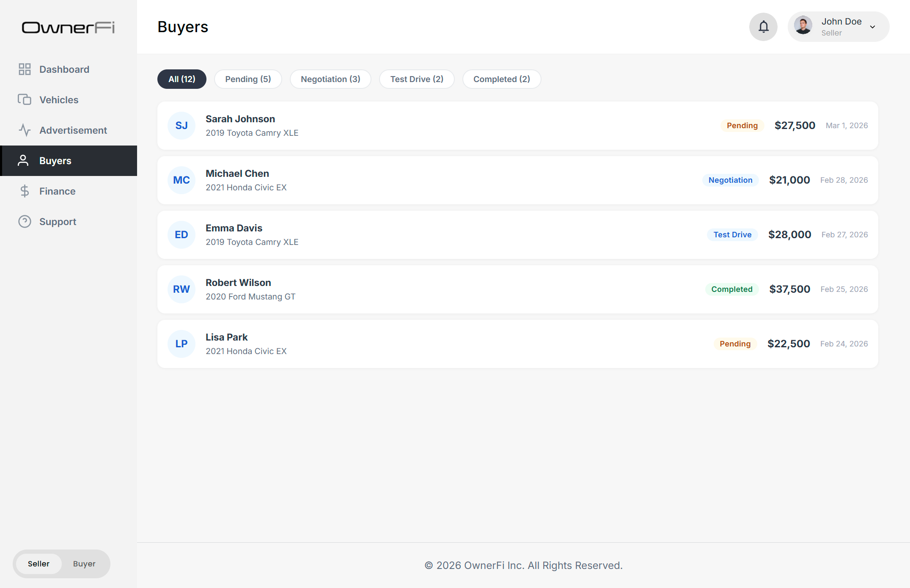Click the Buyers person icon
910x588 pixels.
[x=23, y=161]
